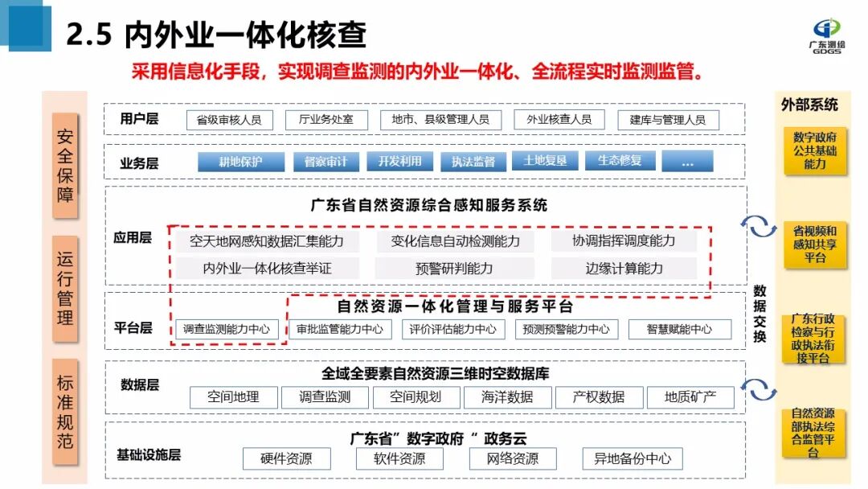Click the 数据层 layer label
Image resolution: width=868 pixels, height=489 pixels.
140,385
